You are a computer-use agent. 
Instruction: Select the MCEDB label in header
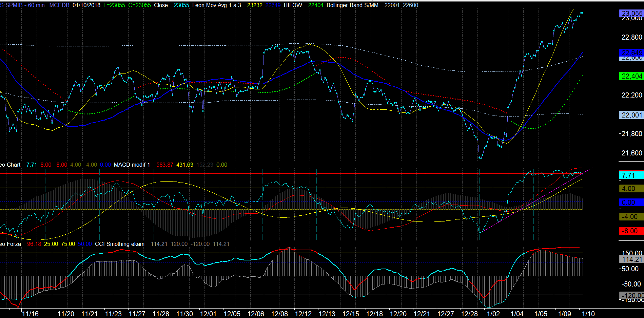(x=59, y=5)
